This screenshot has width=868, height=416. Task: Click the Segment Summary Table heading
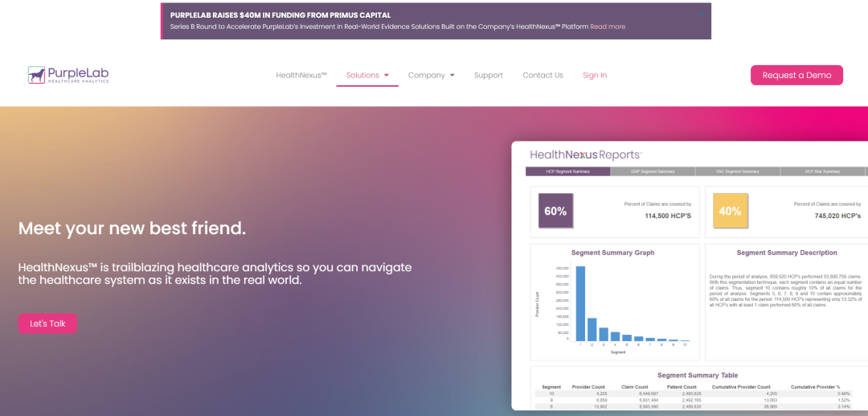(698, 376)
